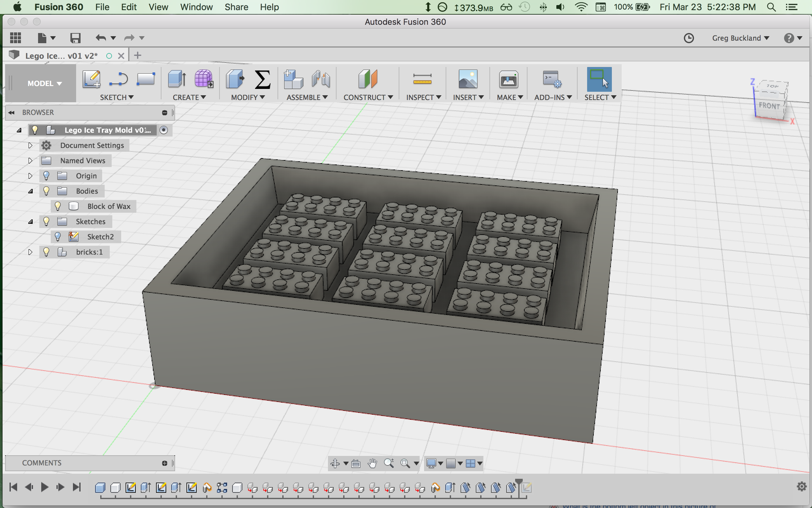Open macOS Spotlight search
Screen dimensions: 812x508
pyautogui.click(x=771, y=7)
